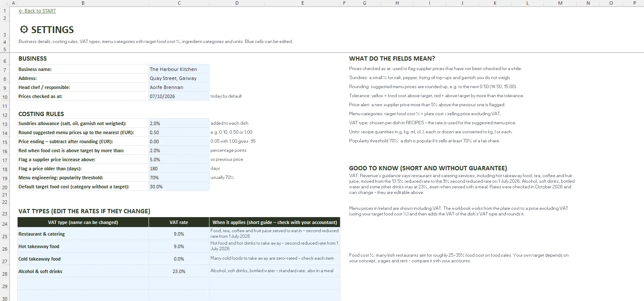Select column P header
Image resolution: width=644 pixels, height=301 pixels.
point(635,3)
